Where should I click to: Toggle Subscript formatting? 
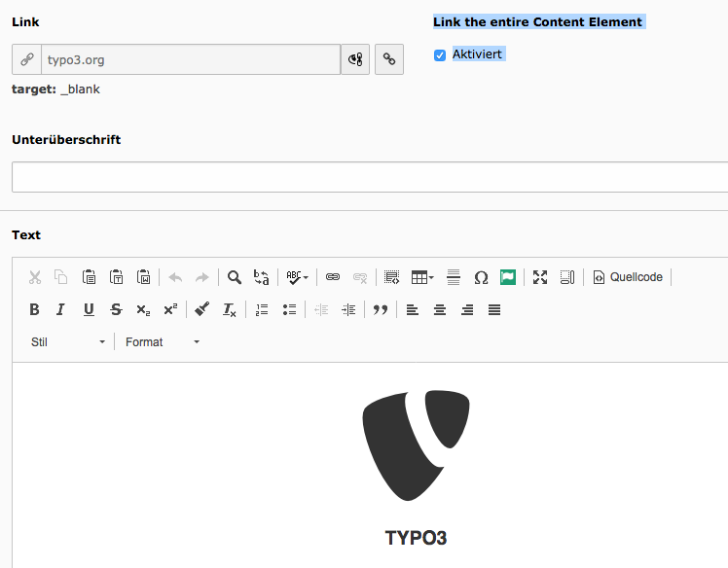coord(143,309)
